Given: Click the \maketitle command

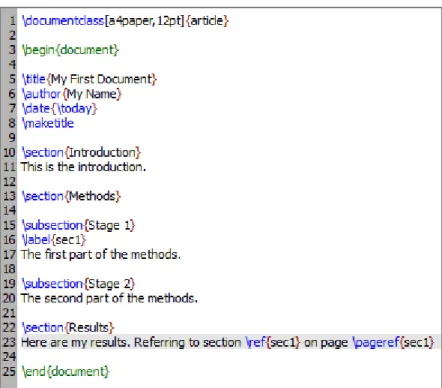Looking at the screenshot, I should pos(48,123).
